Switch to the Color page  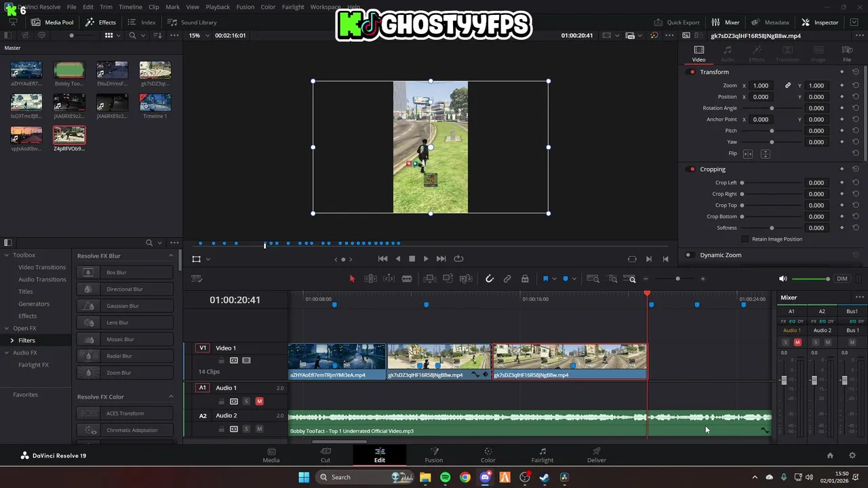tap(488, 455)
